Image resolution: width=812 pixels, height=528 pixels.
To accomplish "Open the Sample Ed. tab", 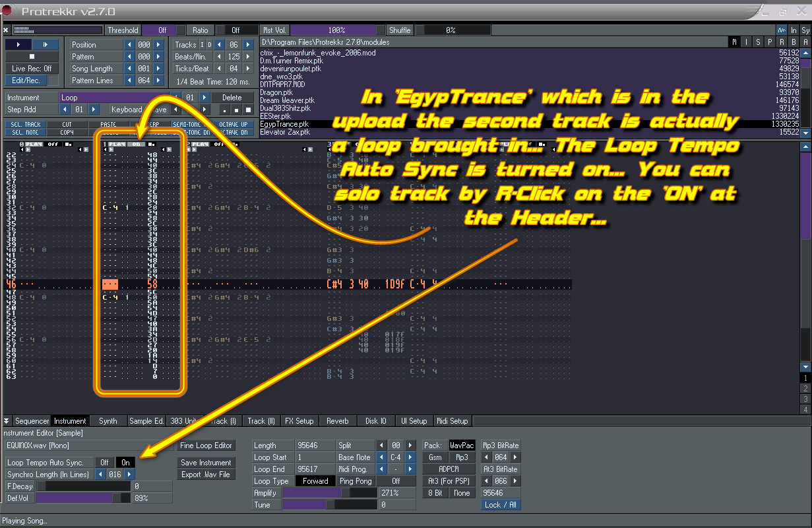I will [146, 420].
